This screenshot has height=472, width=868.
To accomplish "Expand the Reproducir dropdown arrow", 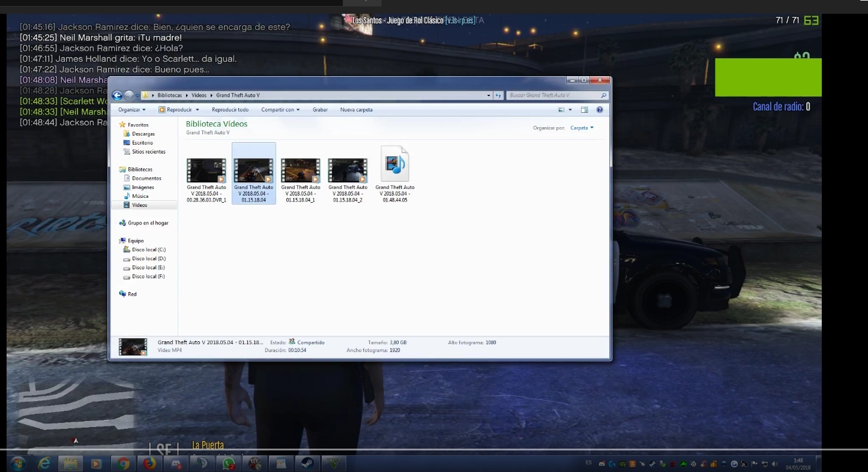I will pos(197,110).
